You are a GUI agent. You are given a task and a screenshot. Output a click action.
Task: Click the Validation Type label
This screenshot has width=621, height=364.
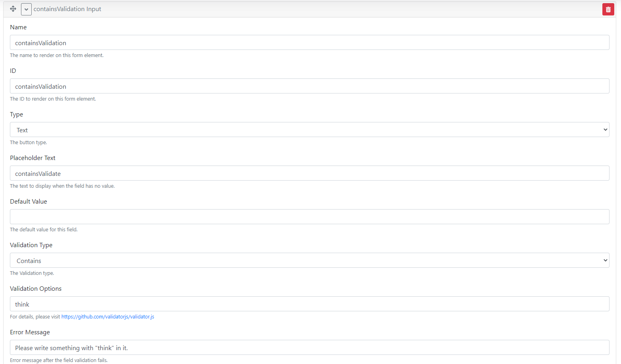click(x=31, y=245)
